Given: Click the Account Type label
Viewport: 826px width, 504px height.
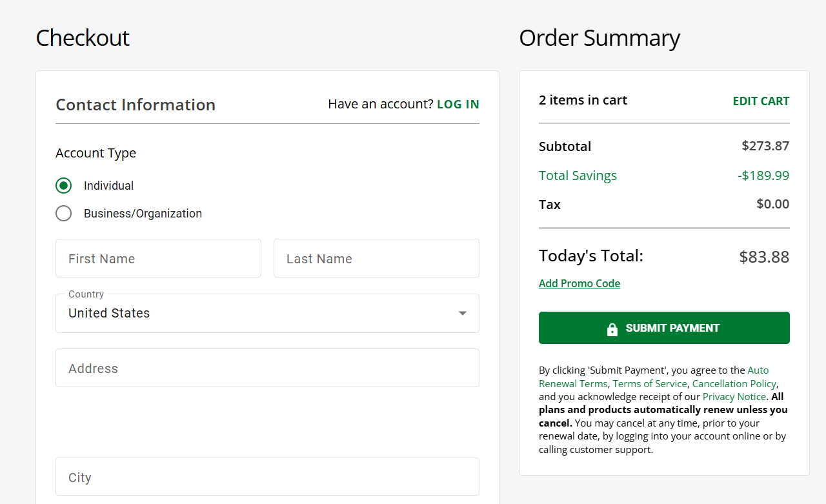Looking at the screenshot, I should coord(96,153).
